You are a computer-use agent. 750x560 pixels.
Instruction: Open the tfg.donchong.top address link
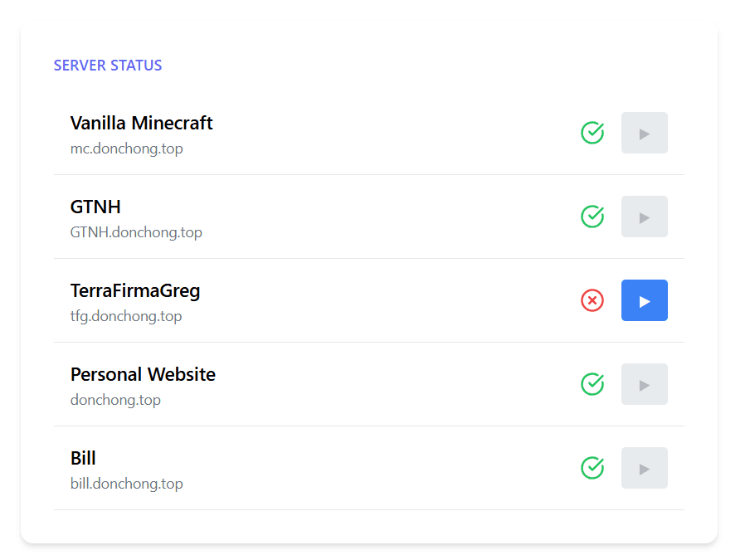(x=125, y=316)
